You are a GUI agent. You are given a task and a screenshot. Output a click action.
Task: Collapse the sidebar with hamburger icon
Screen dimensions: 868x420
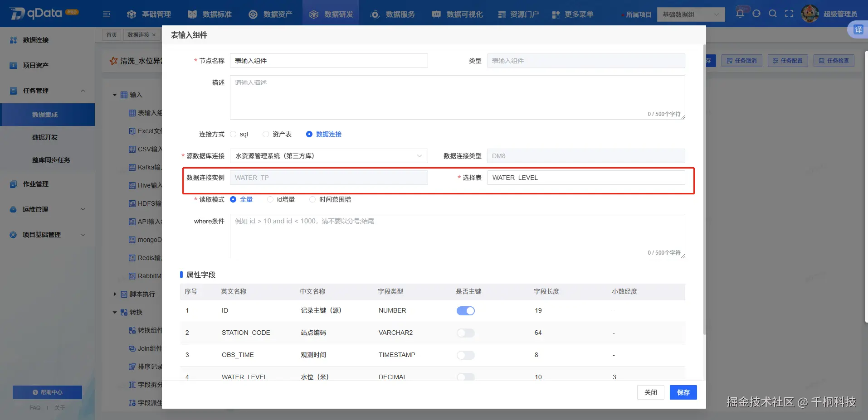(x=107, y=14)
